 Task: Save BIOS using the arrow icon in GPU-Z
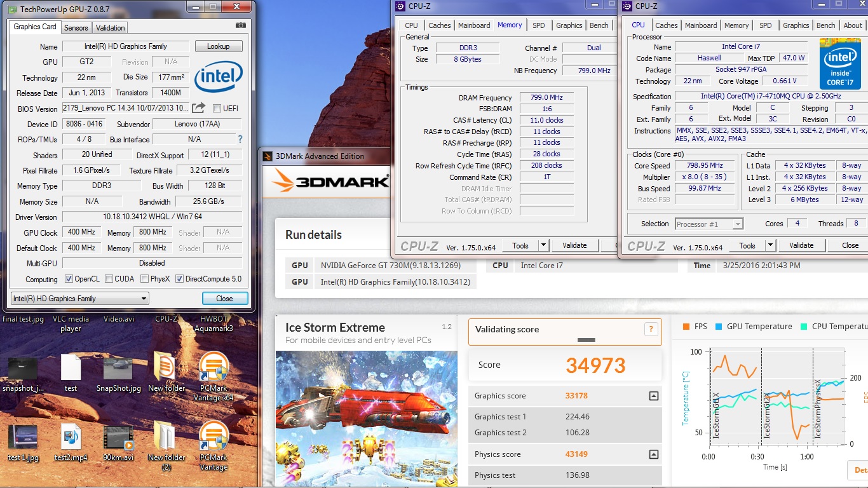point(199,108)
